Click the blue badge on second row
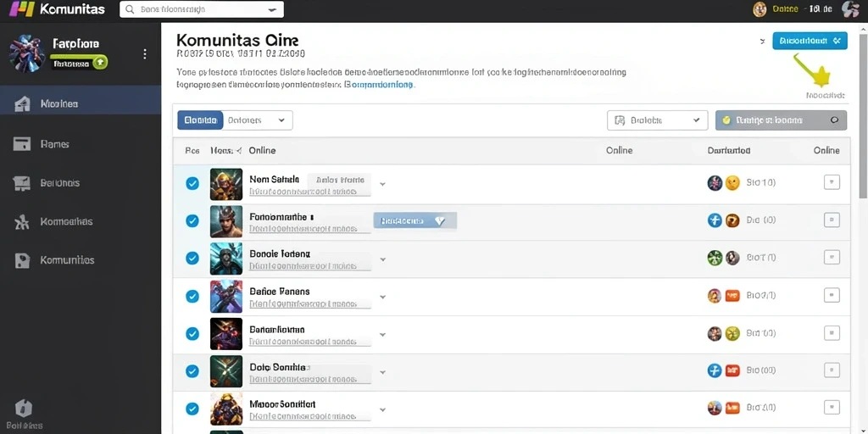 [x=415, y=221]
